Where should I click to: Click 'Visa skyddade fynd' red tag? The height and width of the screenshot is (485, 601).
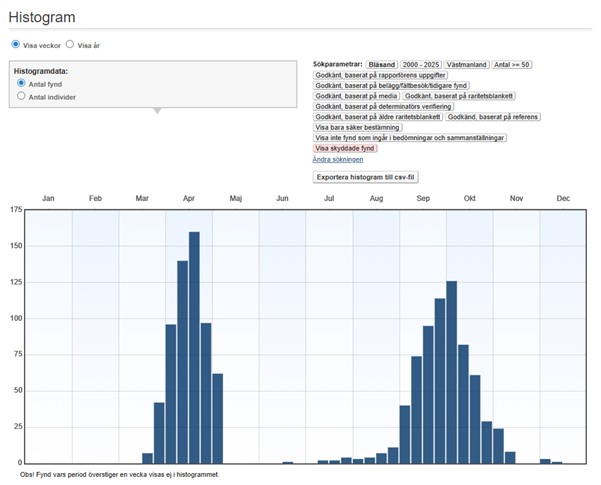point(345,148)
